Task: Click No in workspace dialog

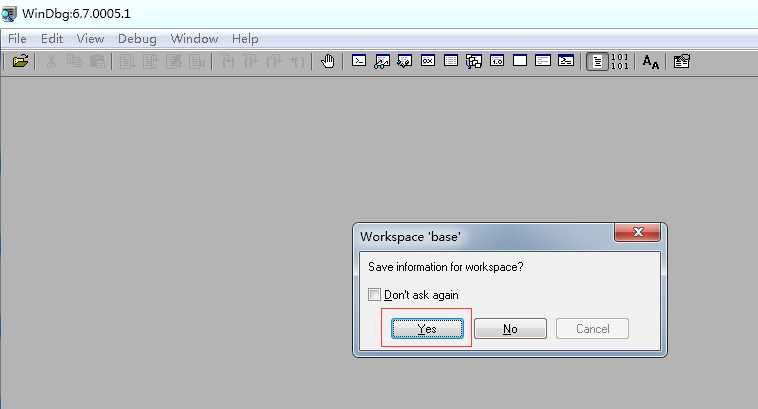Action: coord(510,329)
